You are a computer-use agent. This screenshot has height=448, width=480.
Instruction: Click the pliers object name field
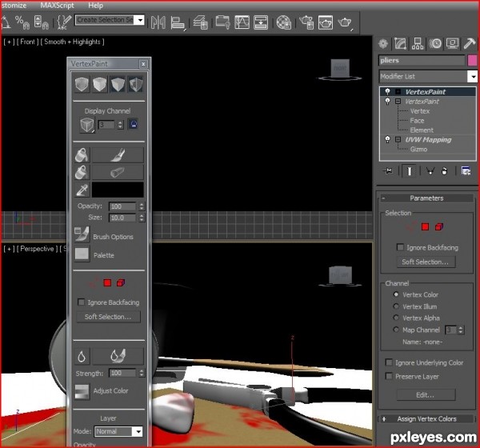pyautogui.click(x=422, y=60)
